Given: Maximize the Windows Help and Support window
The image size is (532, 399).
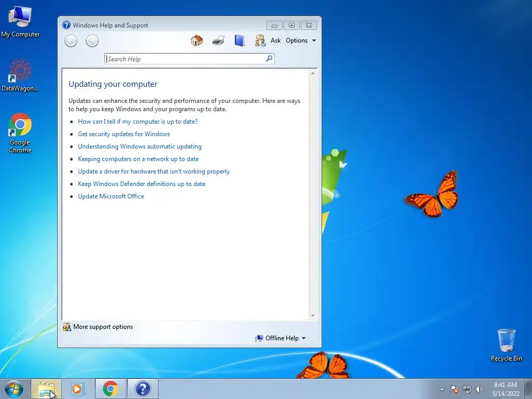Looking at the screenshot, I should click(x=291, y=25).
